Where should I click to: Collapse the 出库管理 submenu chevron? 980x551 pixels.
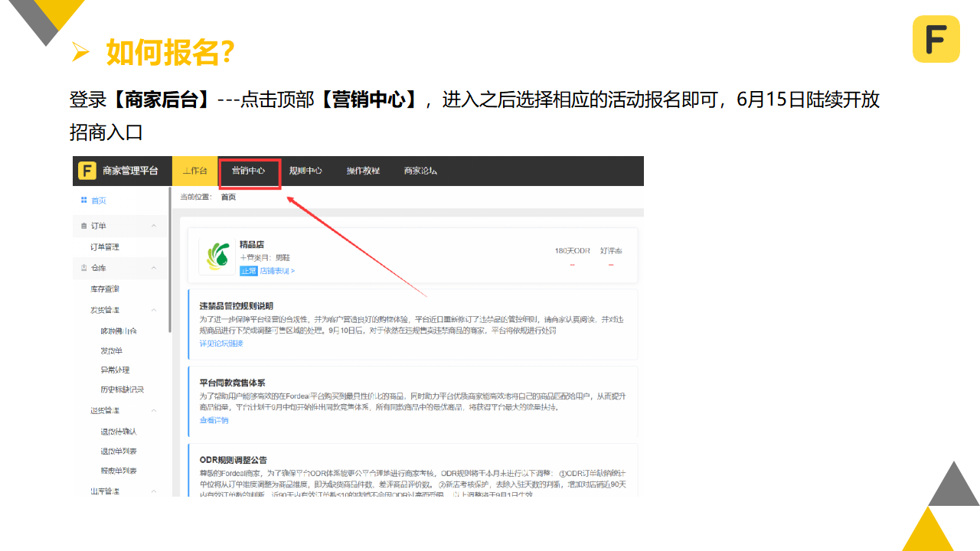click(154, 491)
